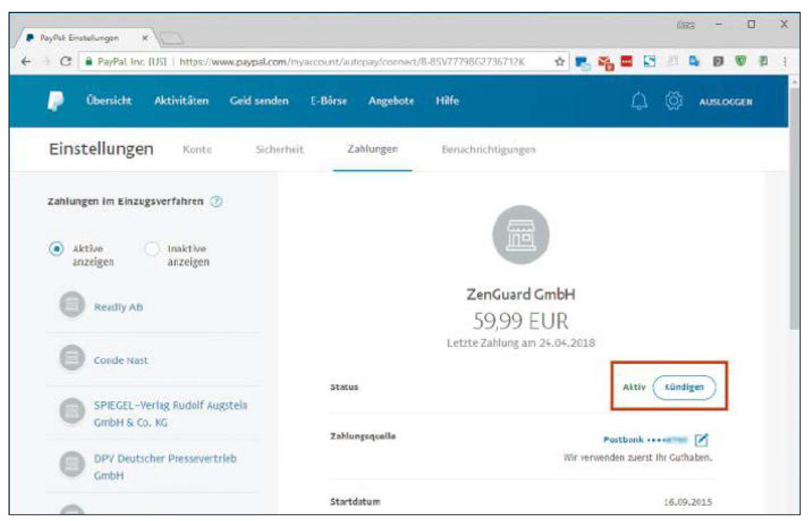
Task: Click the DPV Deutscher Pressevertrieb merchant icon
Action: 71,466
